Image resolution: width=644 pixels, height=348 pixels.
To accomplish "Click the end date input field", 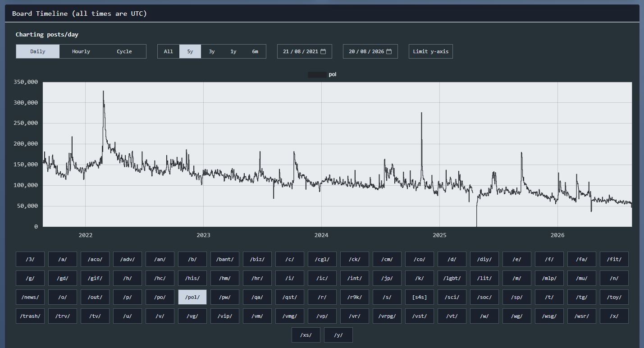I will (x=370, y=51).
